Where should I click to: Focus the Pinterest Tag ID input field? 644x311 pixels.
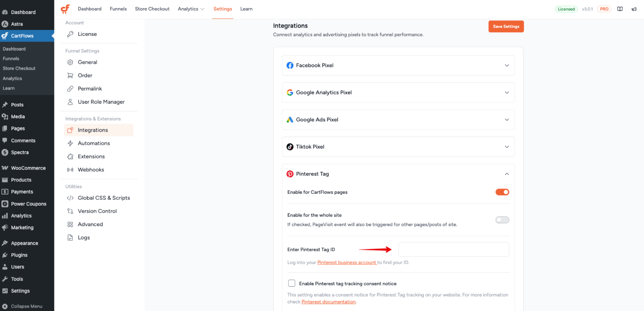point(453,250)
